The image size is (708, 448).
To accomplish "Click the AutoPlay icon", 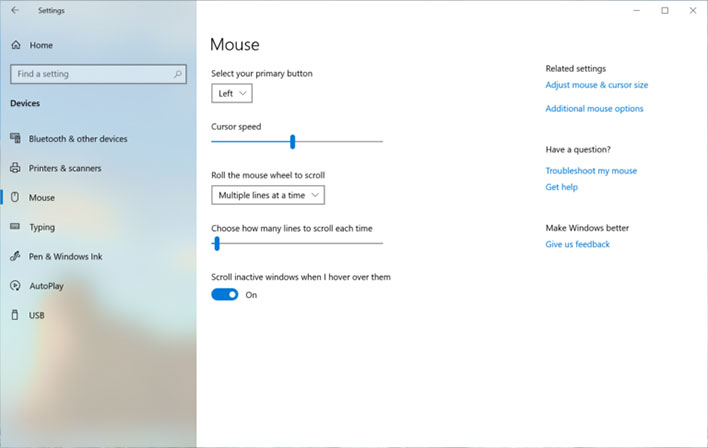I will [15, 285].
